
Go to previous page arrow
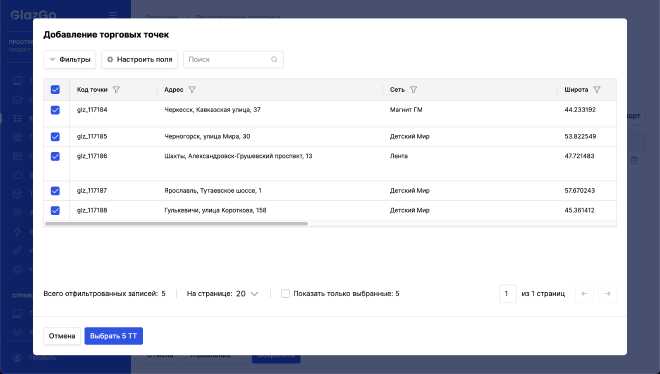tap(584, 294)
